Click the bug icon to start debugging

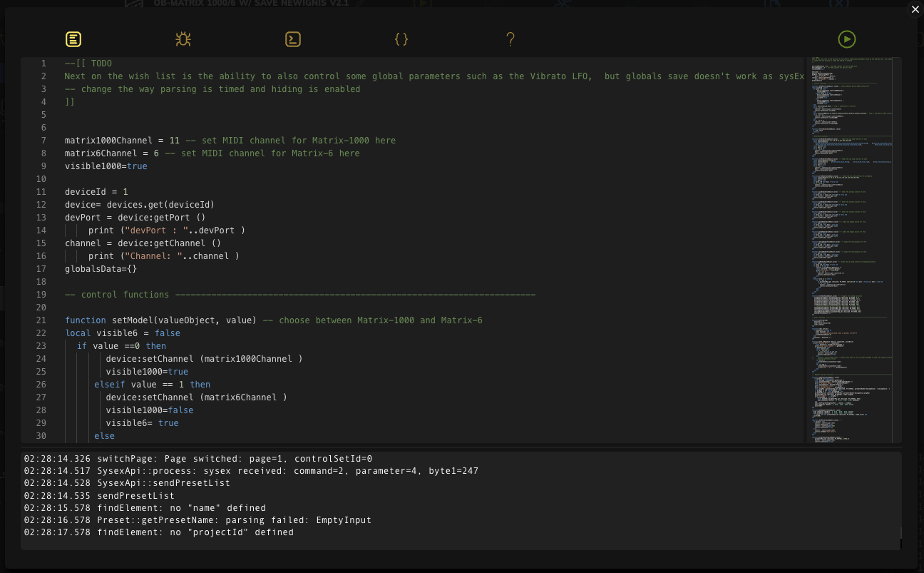click(x=183, y=39)
